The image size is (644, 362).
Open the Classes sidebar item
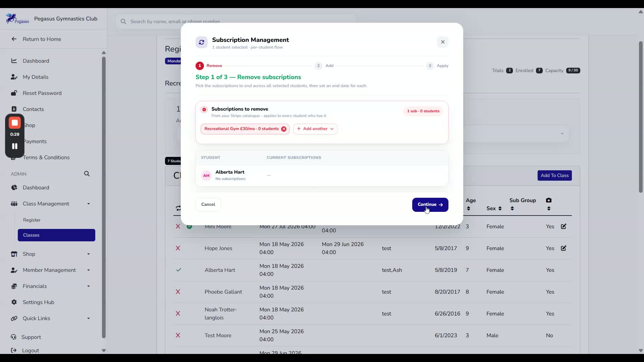pyautogui.click(x=56, y=235)
